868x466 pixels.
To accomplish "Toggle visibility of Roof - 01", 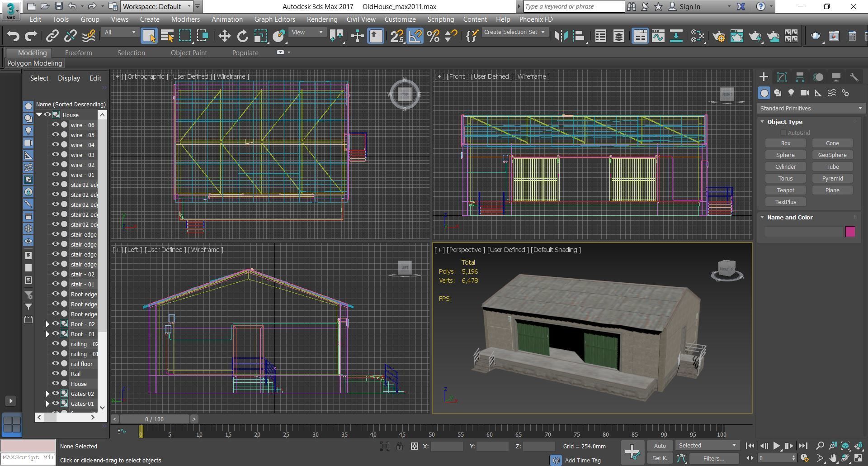I will [55, 334].
